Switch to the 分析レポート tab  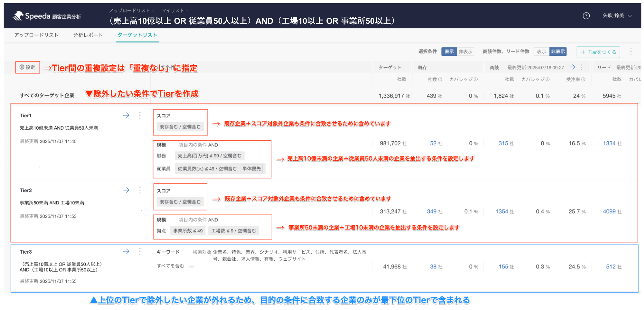tap(88, 35)
